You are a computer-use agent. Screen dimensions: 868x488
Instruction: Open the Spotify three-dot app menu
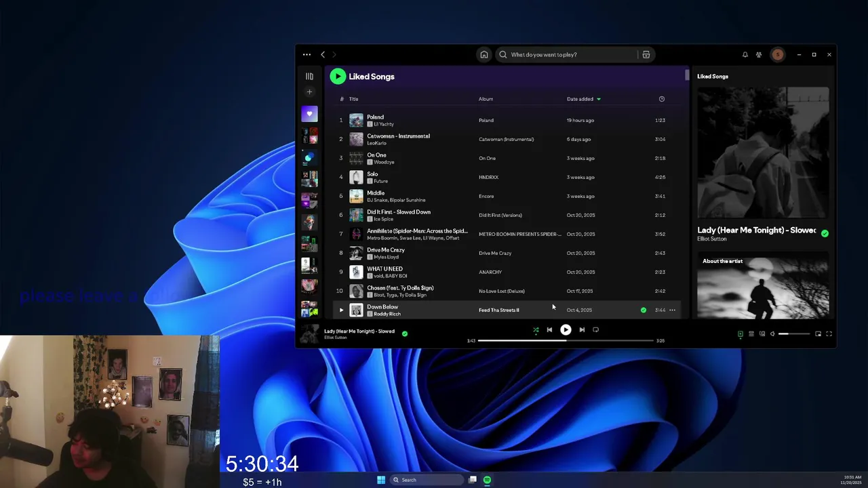(307, 54)
